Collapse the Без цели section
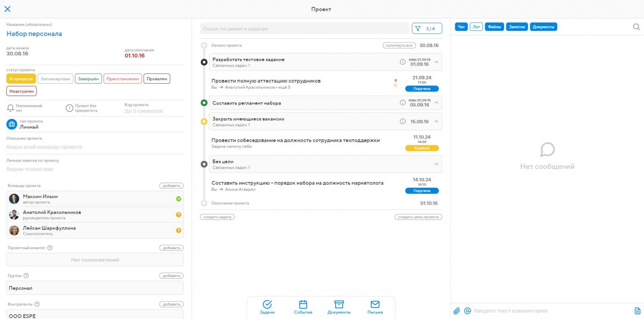 tap(436, 164)
